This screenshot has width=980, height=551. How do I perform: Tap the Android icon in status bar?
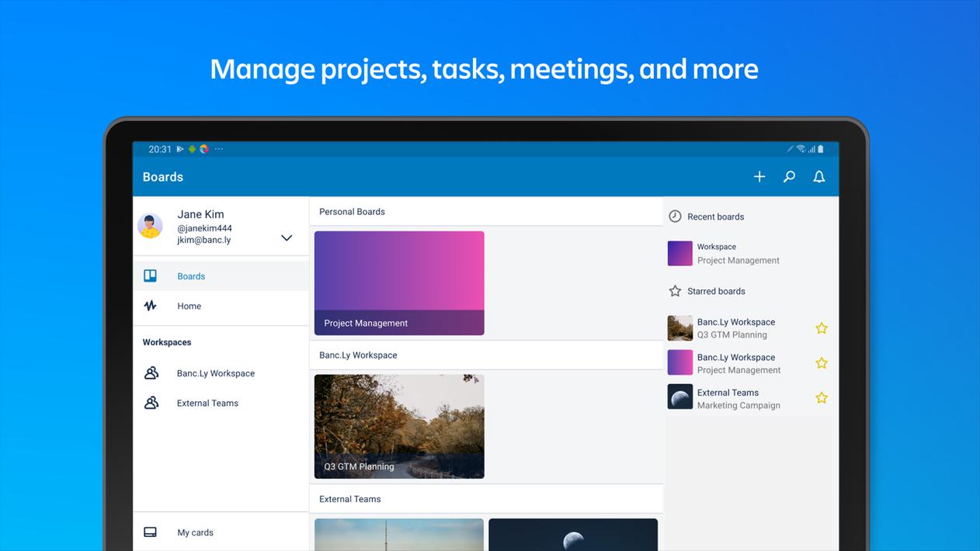192,149
